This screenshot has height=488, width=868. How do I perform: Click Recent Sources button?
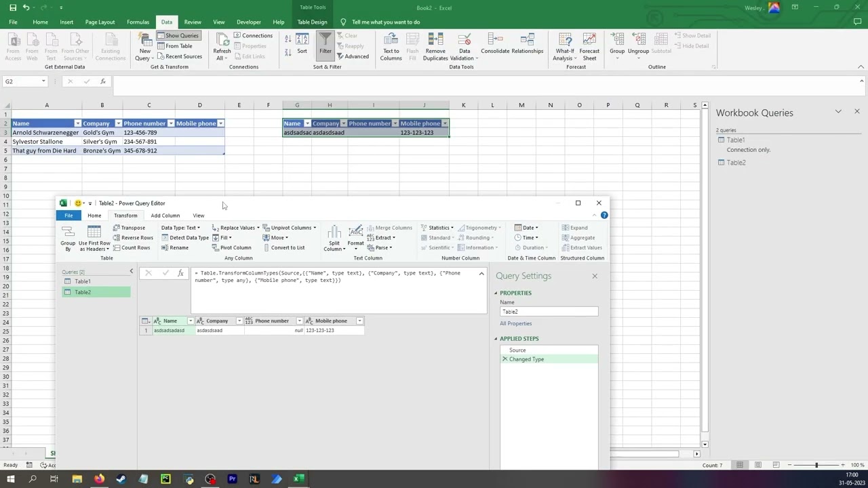click(180, 56)
